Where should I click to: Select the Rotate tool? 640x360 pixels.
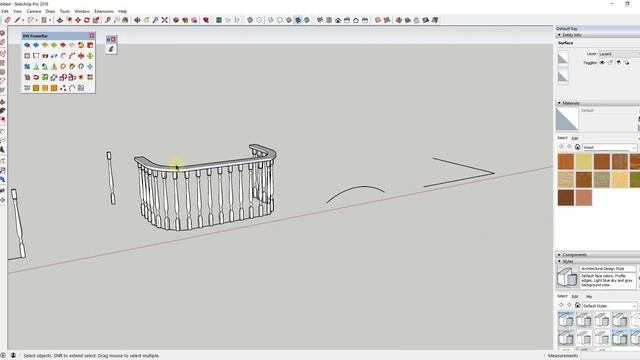click(87, 20)
